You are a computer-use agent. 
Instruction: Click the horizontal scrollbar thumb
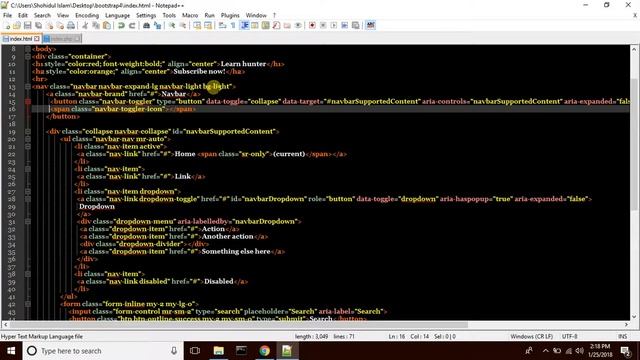[239, 324]
